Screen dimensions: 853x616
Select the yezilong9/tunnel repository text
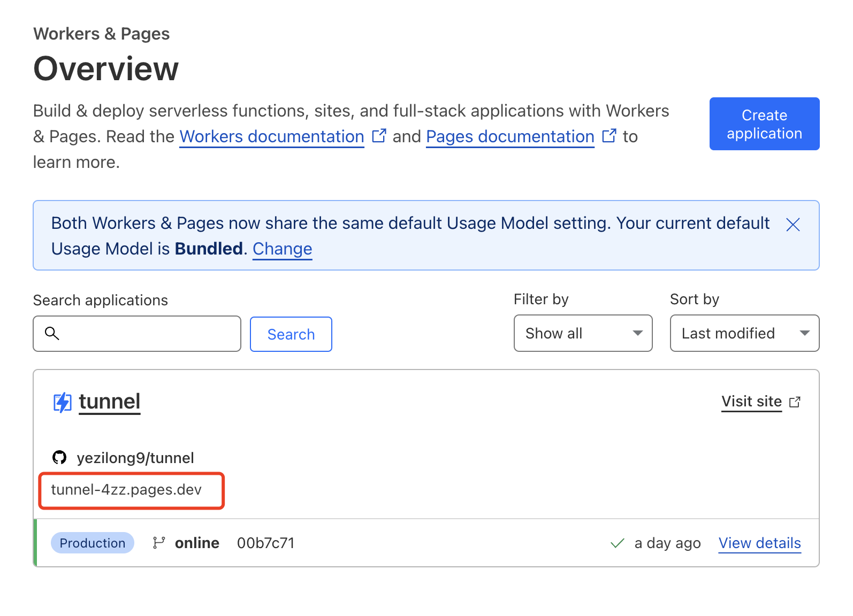point(135,458)
